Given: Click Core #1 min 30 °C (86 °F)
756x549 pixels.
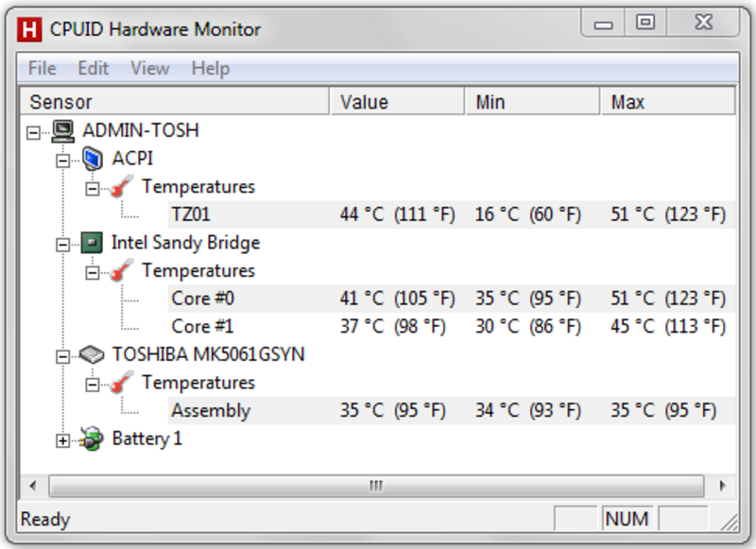Looking at the screenshot, I should pos(528,326).
